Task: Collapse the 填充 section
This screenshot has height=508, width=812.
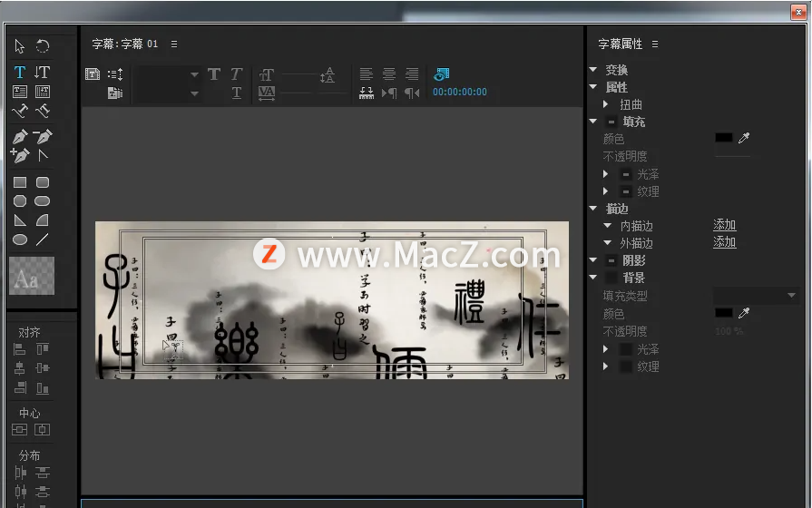Action: 593,122
